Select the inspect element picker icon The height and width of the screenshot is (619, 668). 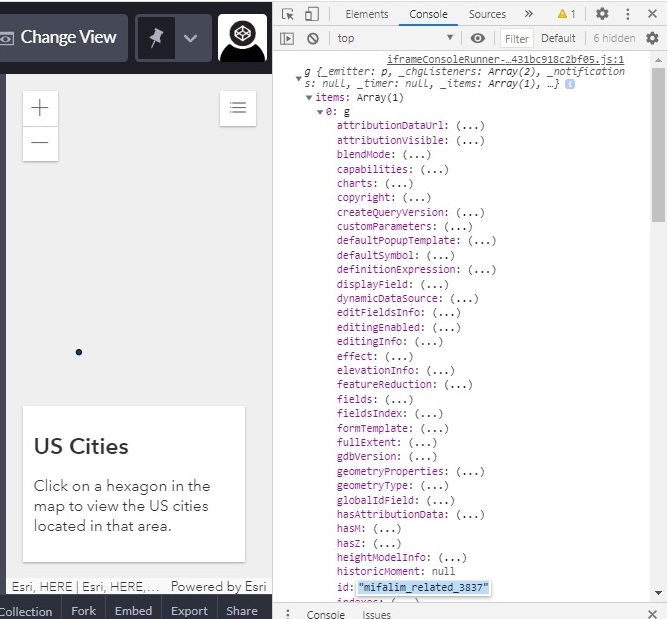point(288,14)
